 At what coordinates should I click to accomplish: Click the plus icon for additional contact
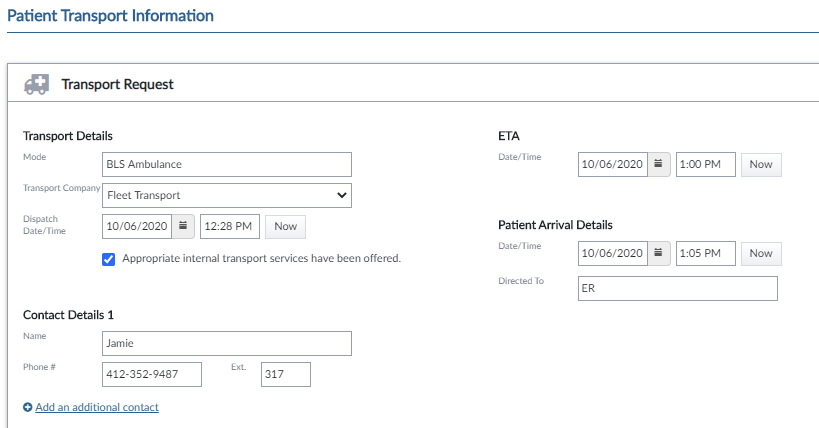pos(28,407)
